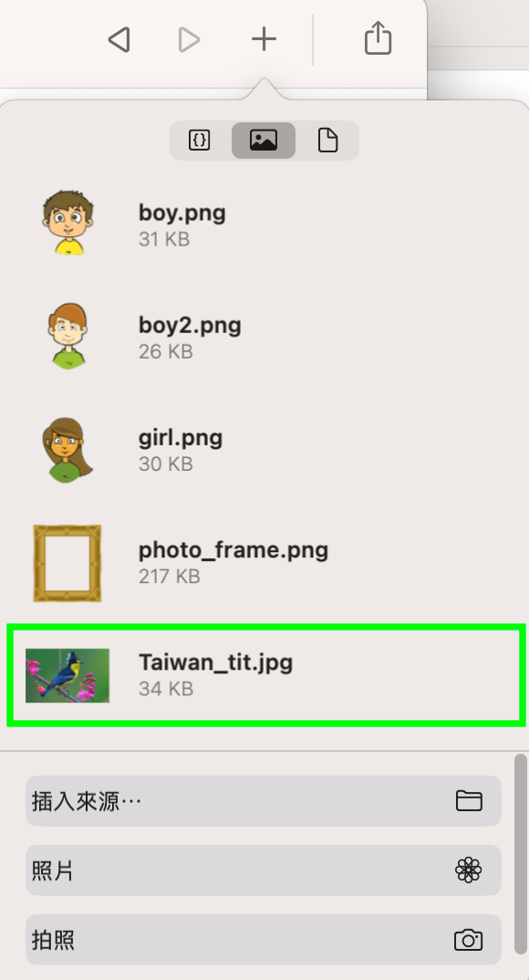Pick photo_frame.png from the list
Screen dimensions: 529x980
click(264, 562)
